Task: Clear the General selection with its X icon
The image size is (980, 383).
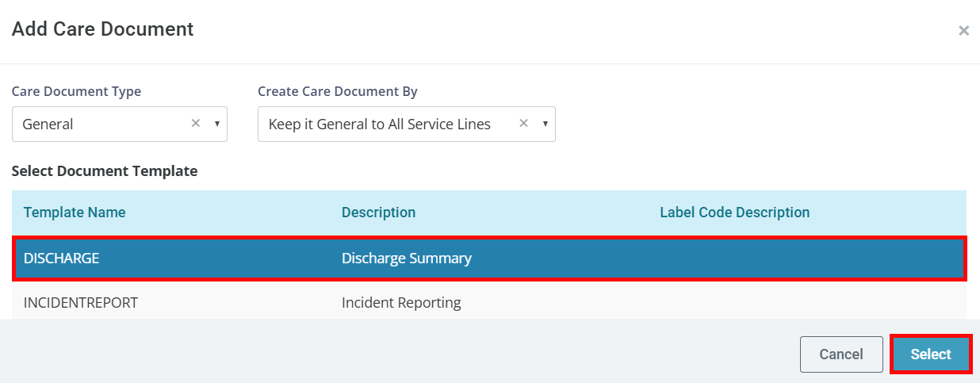Action: pyautogui.click(x=196, y=123)
